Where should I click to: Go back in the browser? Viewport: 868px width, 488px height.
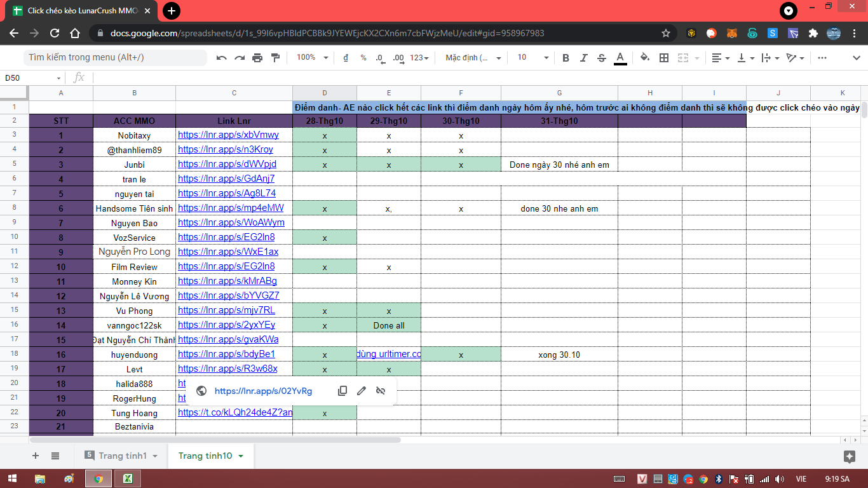coord(14,33)
